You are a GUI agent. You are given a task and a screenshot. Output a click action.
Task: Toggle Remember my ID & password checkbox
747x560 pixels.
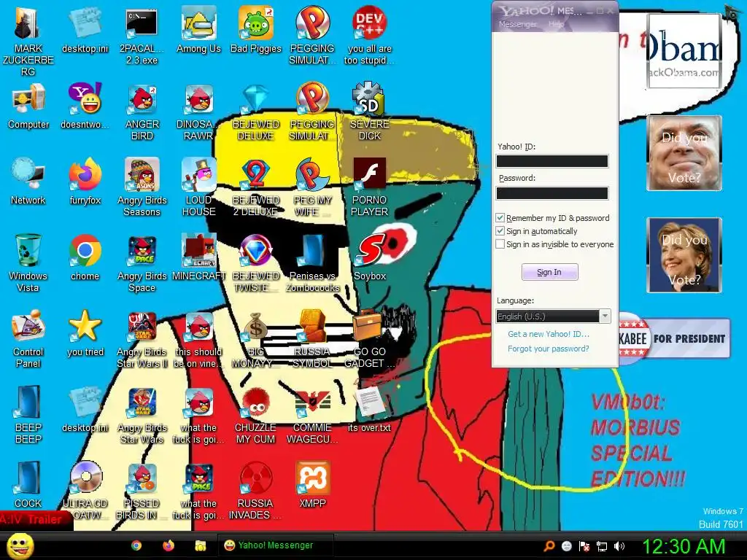click(x=500, y=217)
